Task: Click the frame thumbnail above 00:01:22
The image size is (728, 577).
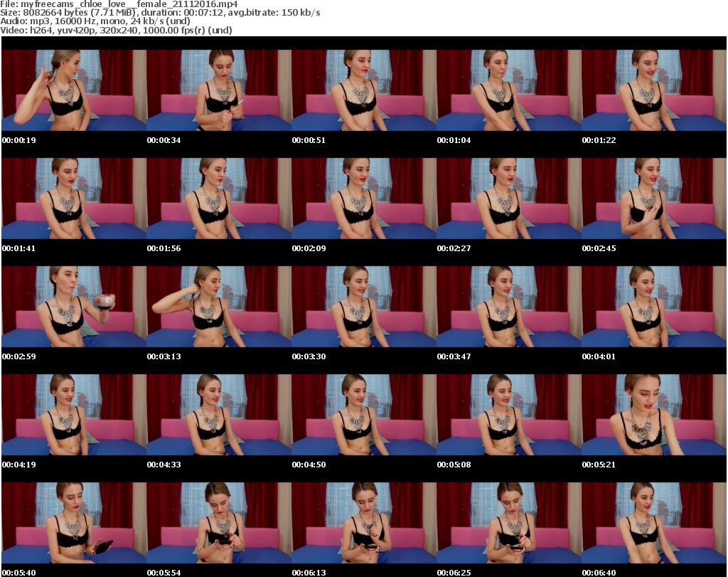Action: coord(654,90)
